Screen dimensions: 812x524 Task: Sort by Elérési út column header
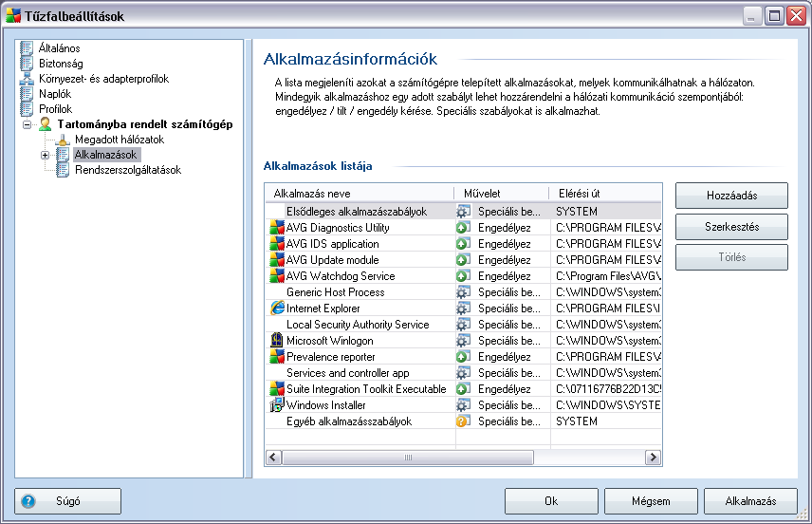tap(605, 194)
